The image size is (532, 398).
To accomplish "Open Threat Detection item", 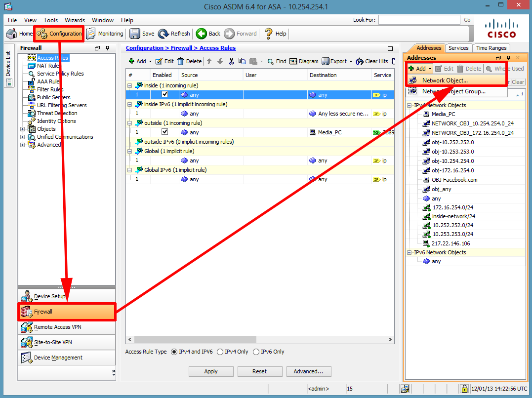I will [x=52, y=113].
